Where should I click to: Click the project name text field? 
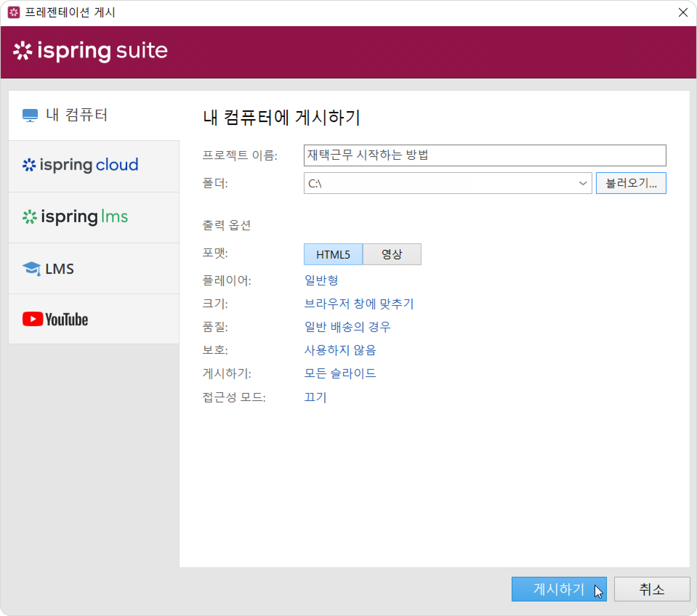(x=485, y=155)
